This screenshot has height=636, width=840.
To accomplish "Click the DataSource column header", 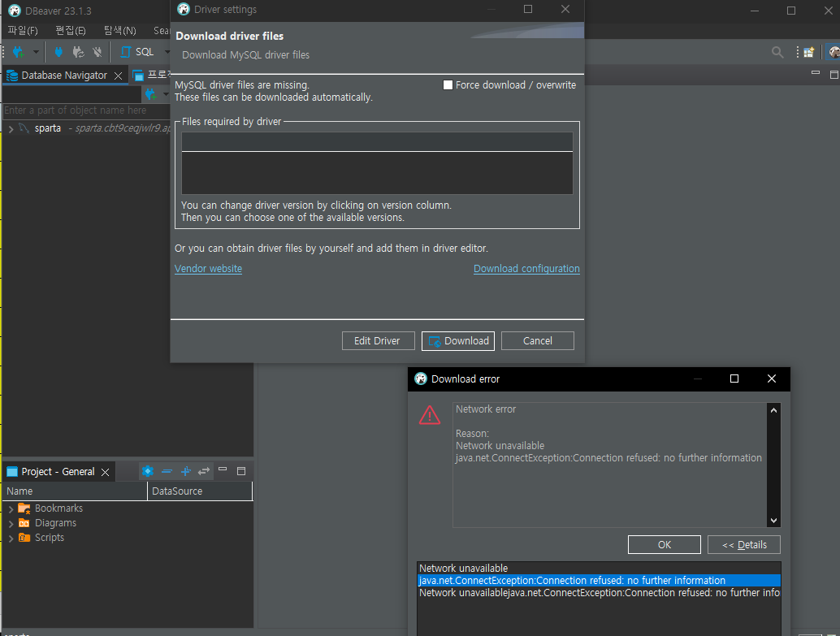I will pyautogui.click(x=200, y=491).
